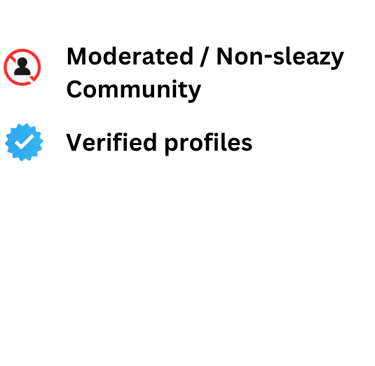Select the word 'profiles'
This screenshot has height=366, width=375.
[208, 144]
